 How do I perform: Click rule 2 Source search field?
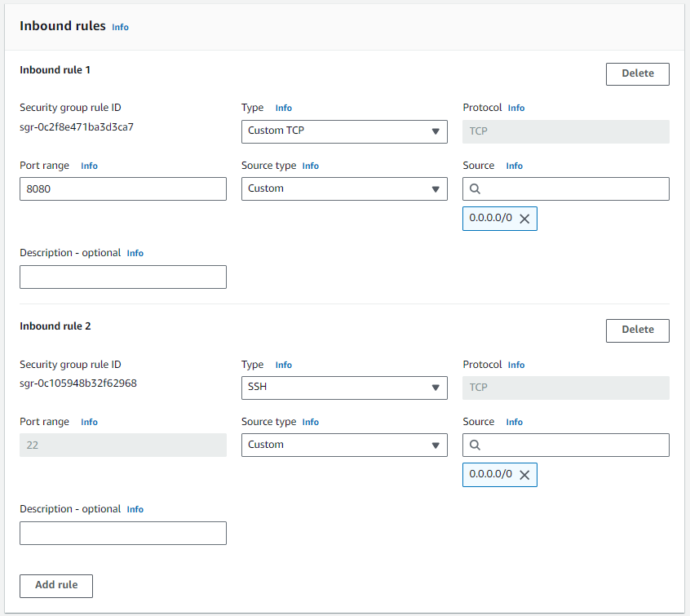(x=565, y=445)
